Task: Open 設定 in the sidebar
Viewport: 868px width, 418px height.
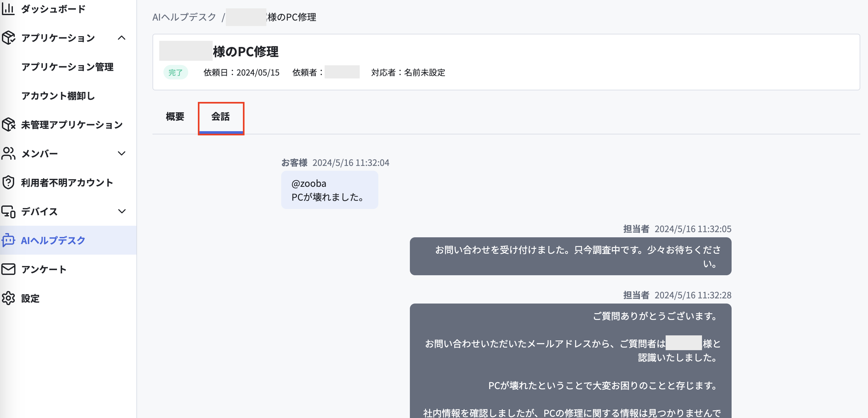Action: tap(30, 298)
